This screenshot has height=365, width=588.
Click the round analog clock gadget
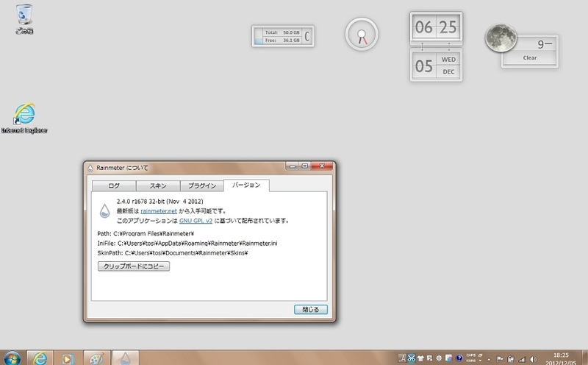(x=362, y=34)
